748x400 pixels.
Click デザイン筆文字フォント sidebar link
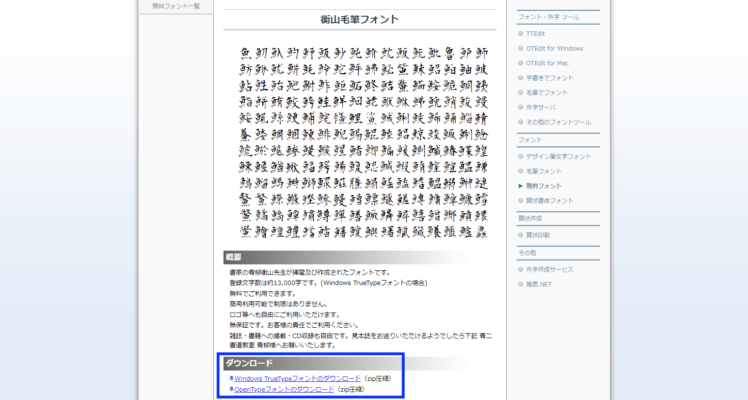(558, 157)
